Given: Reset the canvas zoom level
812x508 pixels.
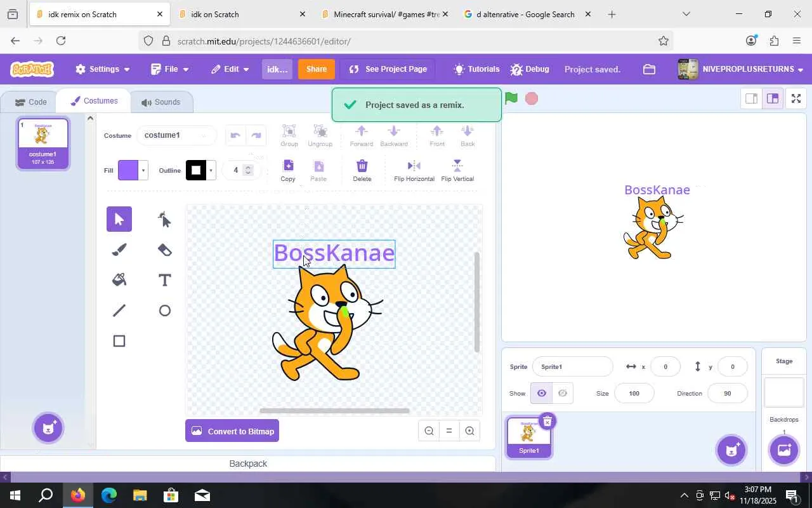Looking at the screenshot, I should 449,431.
